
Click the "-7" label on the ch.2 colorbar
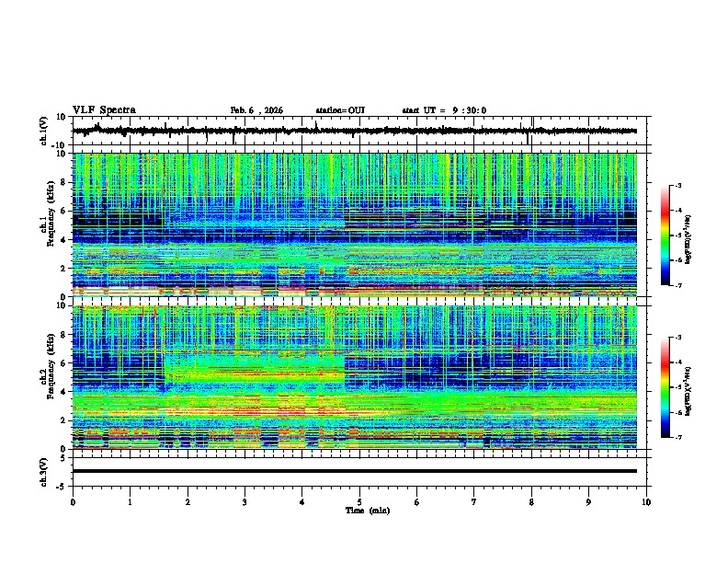pyautogui.click(x=677, y=437)
